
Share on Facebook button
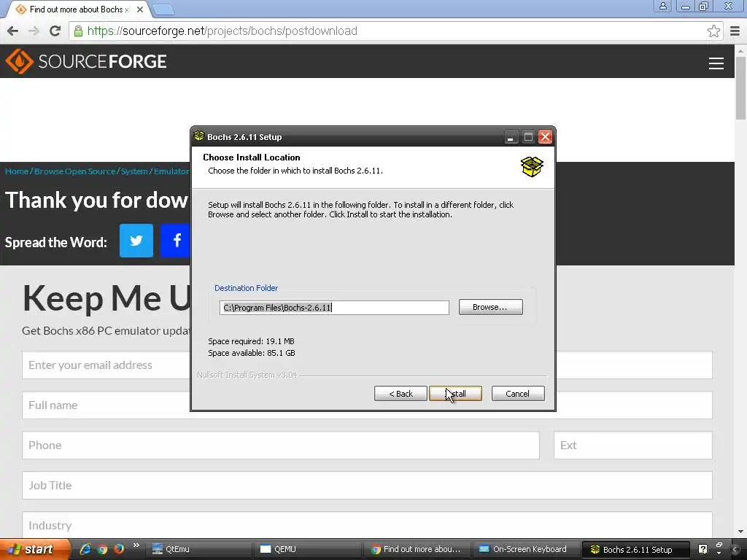point(175,241)
